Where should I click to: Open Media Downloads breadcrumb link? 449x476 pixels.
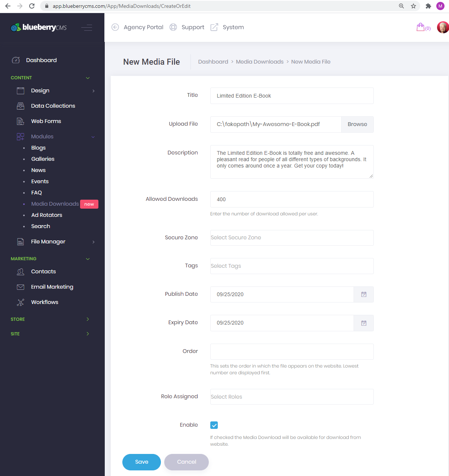tap(260, 62)
